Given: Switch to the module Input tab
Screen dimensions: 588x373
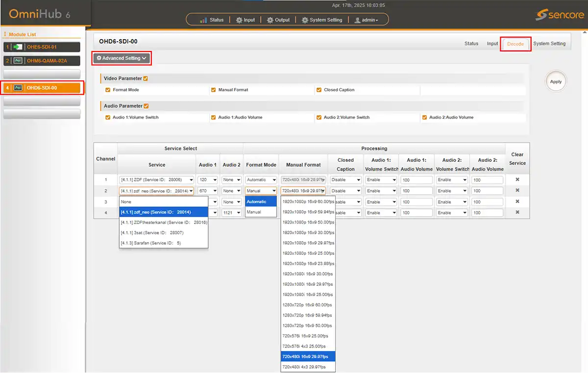Looking at the screenshot, I should tap(492, 44).
